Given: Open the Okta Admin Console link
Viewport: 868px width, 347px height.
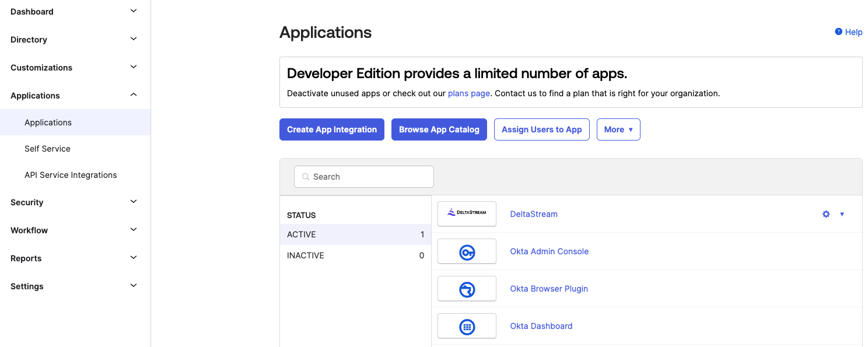Looking at the screenshot, I should [549, 251].
